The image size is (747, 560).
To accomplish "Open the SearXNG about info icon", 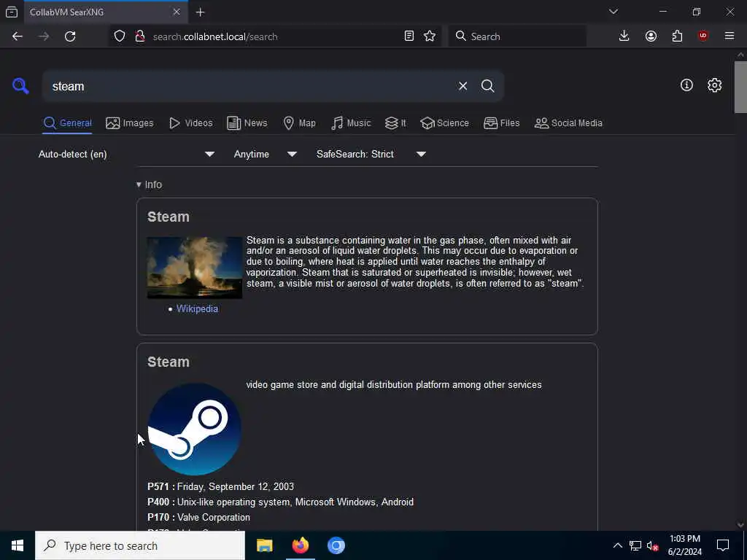I will click(x=686, y=85).
